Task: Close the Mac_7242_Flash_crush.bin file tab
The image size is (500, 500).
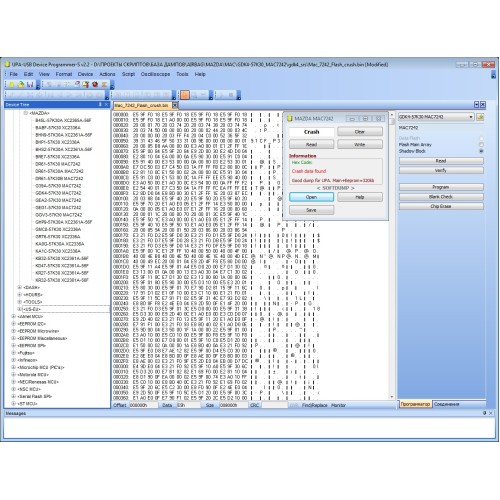Action: point(175,105)
